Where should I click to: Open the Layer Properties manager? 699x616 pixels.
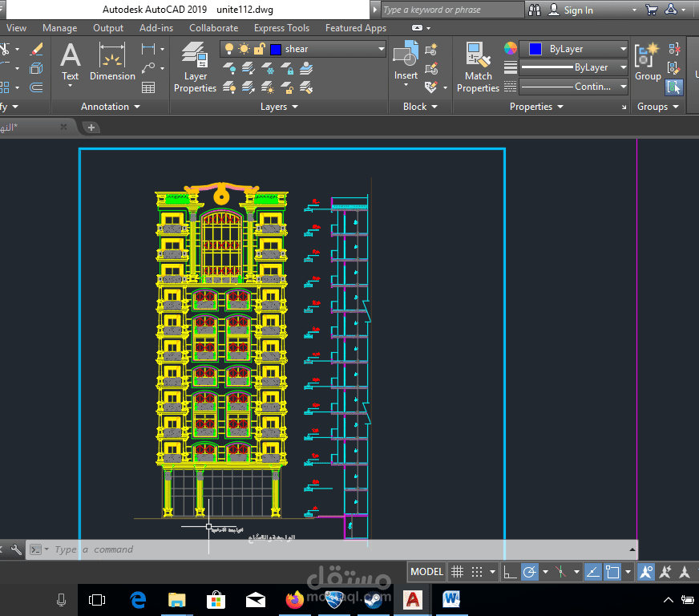(x=195, y=67)
